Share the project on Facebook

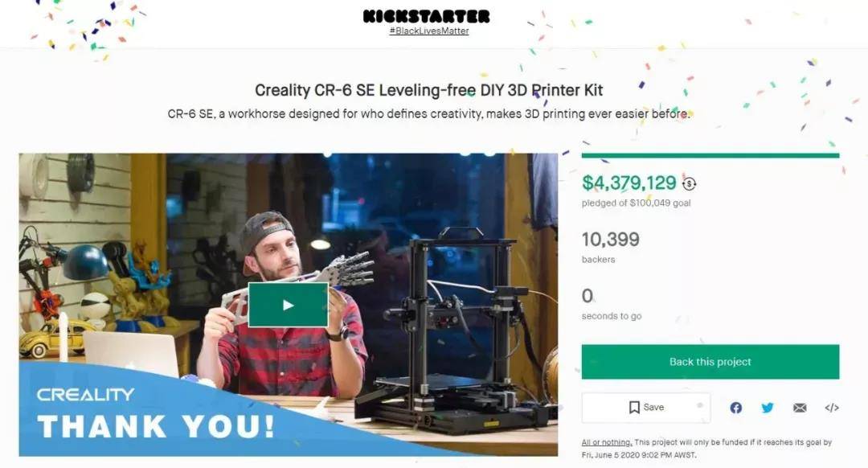click(735, 408)
